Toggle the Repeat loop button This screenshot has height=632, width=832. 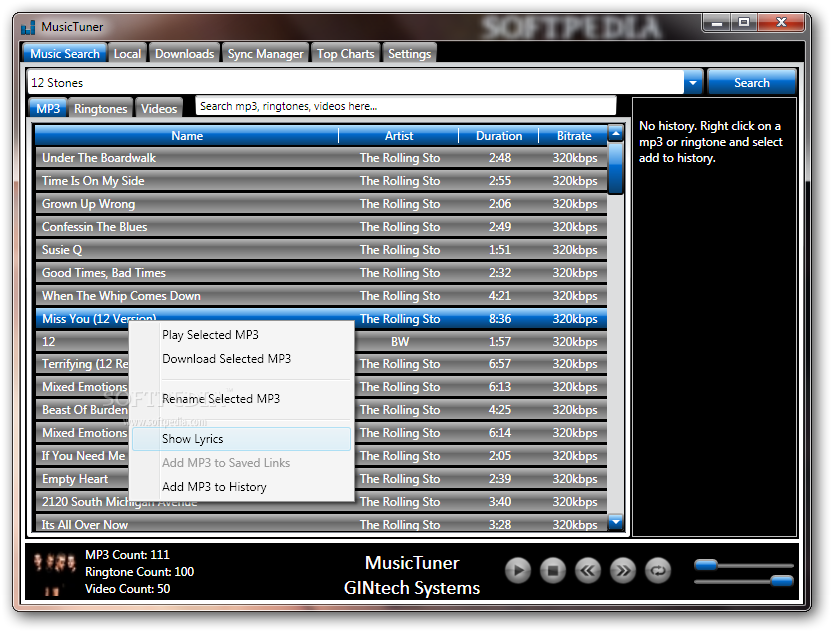tap(658, 571)
